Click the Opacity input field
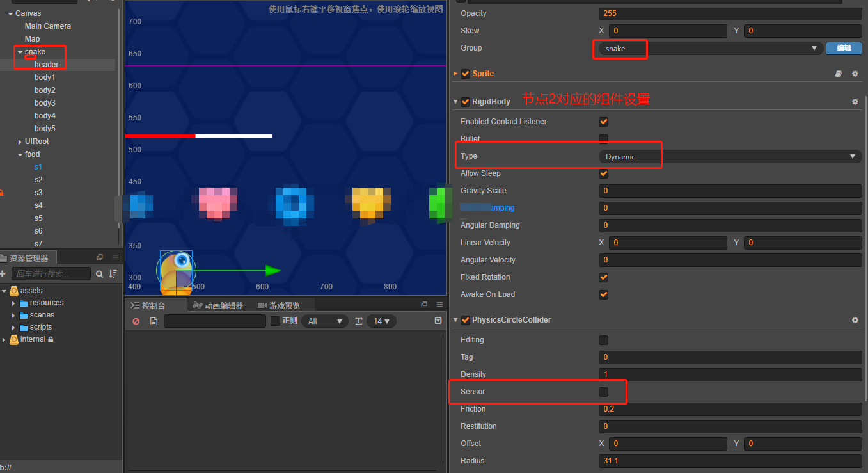Image resolution: width=868 pixels, height=473 pixels. pos(730,13)
